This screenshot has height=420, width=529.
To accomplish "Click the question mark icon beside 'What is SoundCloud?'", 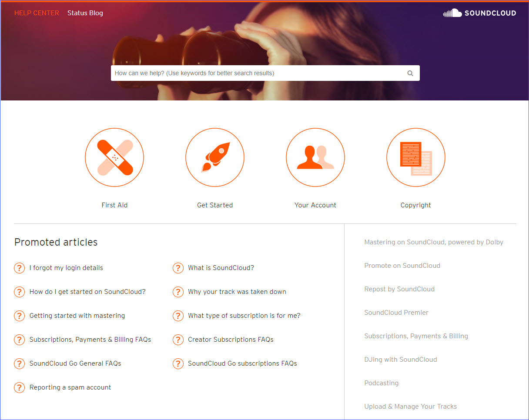I will tap(178, 268).
